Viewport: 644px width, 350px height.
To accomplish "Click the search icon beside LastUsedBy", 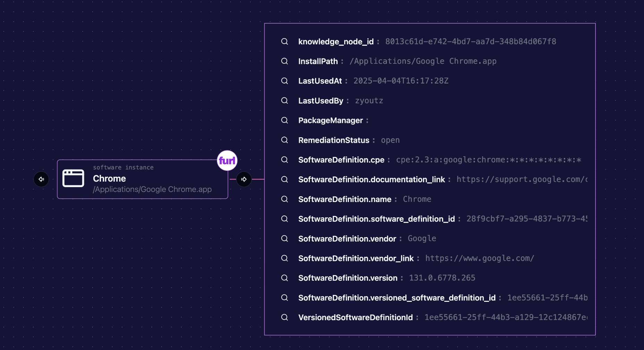I will (x=285, y=101).
